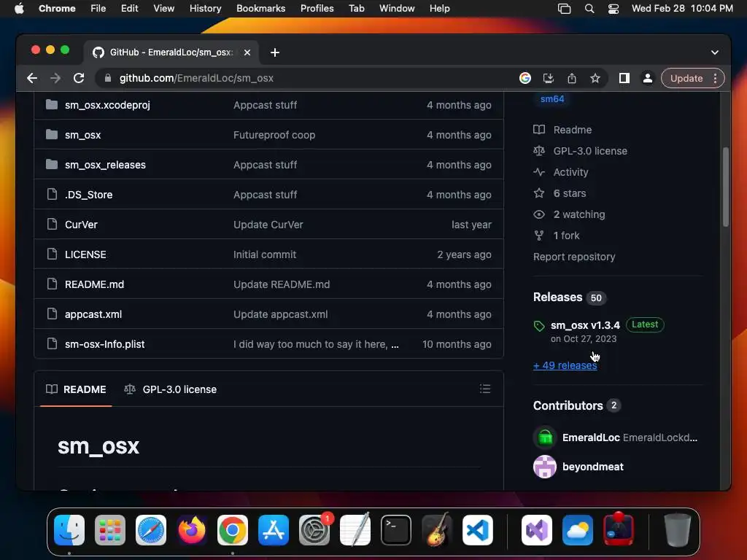Open the sm_osx folder
The image size is (747, 560).
tap(83, 135)
